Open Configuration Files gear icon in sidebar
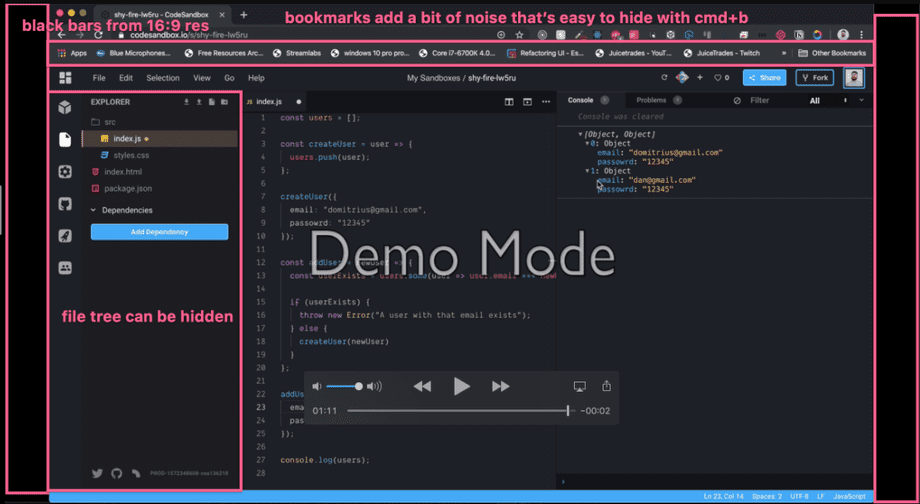Image resolution: width=920 pixels, height=504 pixels. click(65, 171)
